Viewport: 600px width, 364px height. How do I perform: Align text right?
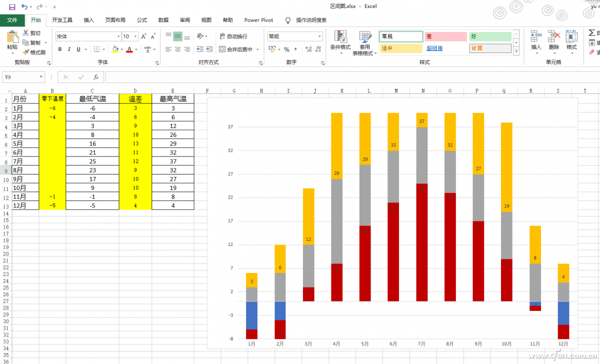187,49
